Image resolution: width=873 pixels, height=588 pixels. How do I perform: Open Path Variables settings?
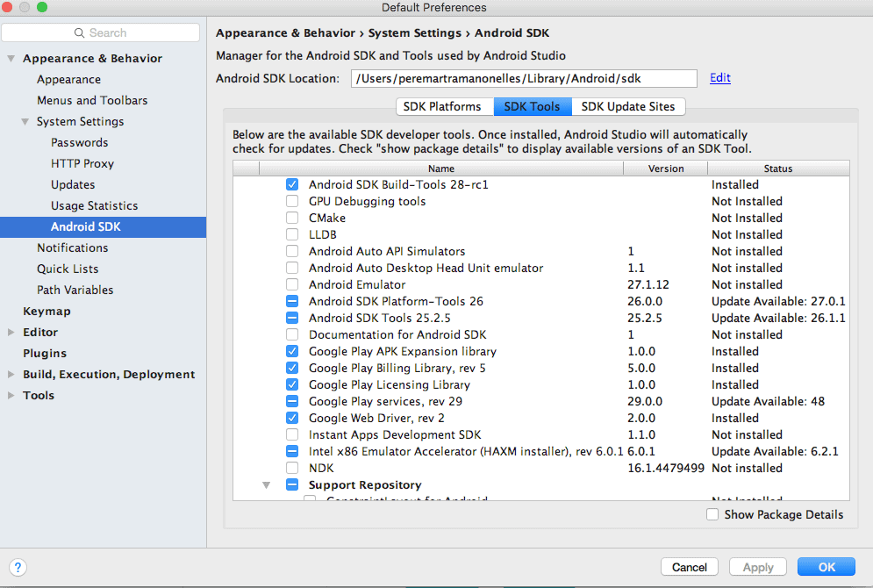coord(75,290)
